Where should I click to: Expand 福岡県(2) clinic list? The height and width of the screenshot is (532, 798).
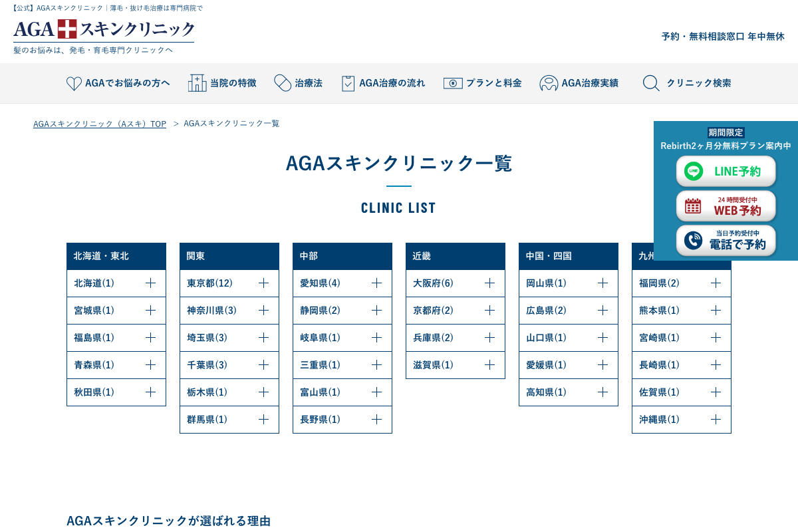click(682, 283)
